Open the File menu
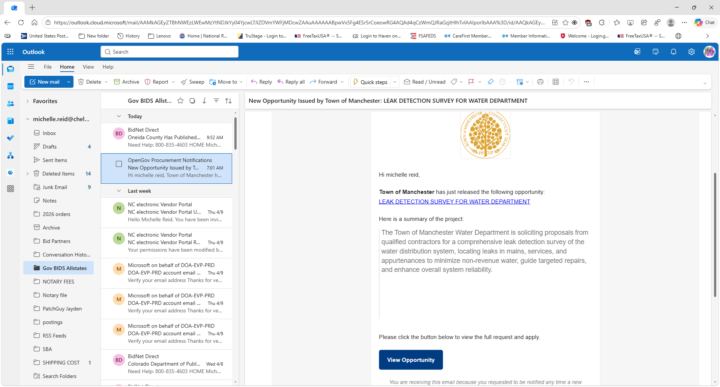Screen dimensions: 720x387 [x=48, y=67]
